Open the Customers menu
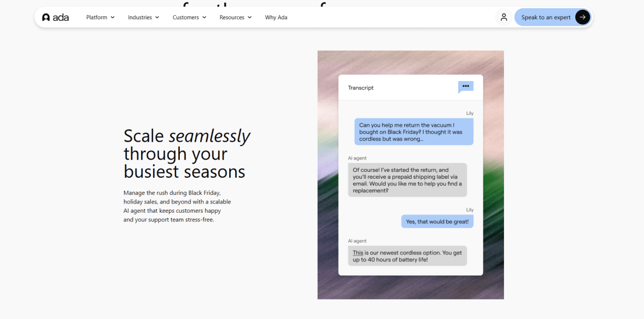Image resolution: width=644 pixels, height=319 pixels. point(189,17)
